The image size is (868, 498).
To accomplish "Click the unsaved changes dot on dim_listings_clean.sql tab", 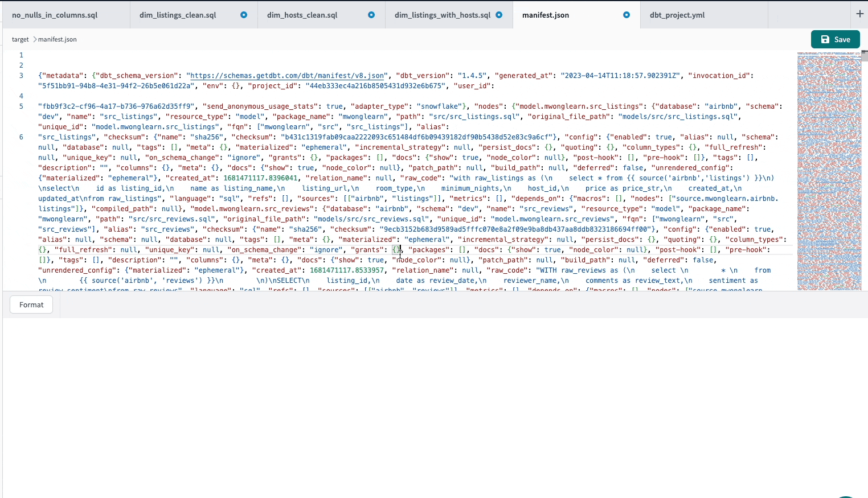I will click(x=243, y=15).
